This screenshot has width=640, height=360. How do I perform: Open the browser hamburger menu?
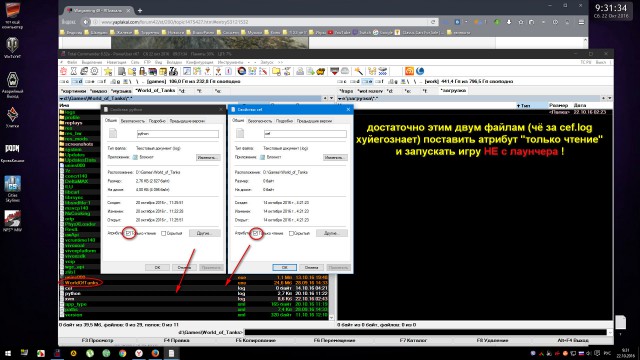[x=581, y=22]
